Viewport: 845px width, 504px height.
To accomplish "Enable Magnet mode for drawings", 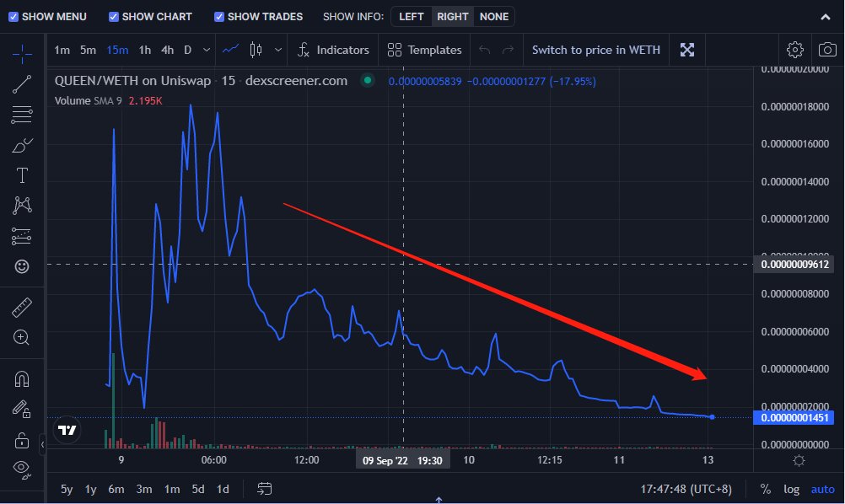I will click(x=23, y=378).
